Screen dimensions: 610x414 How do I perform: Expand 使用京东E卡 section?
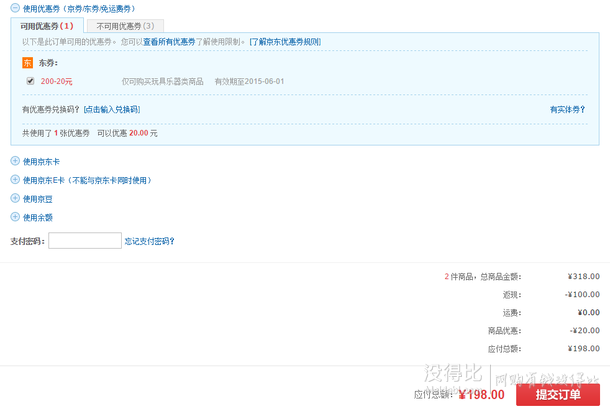coord(81,180)
